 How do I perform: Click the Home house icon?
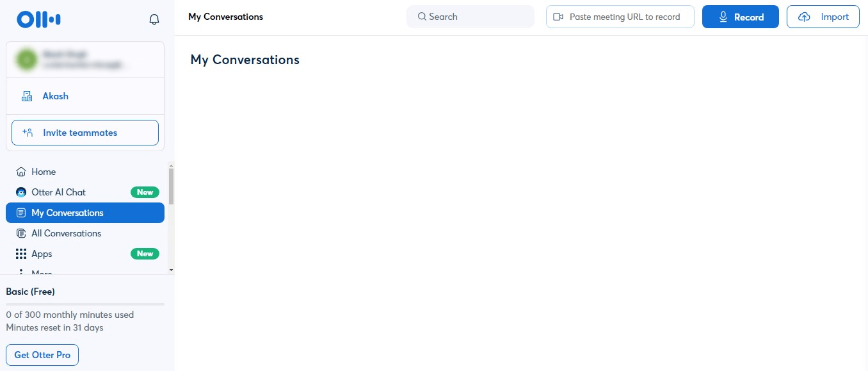pos(21,172)
